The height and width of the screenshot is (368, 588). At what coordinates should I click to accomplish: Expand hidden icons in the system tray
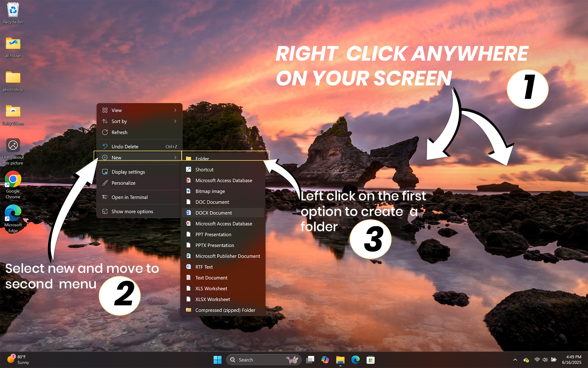pos(515,360)
